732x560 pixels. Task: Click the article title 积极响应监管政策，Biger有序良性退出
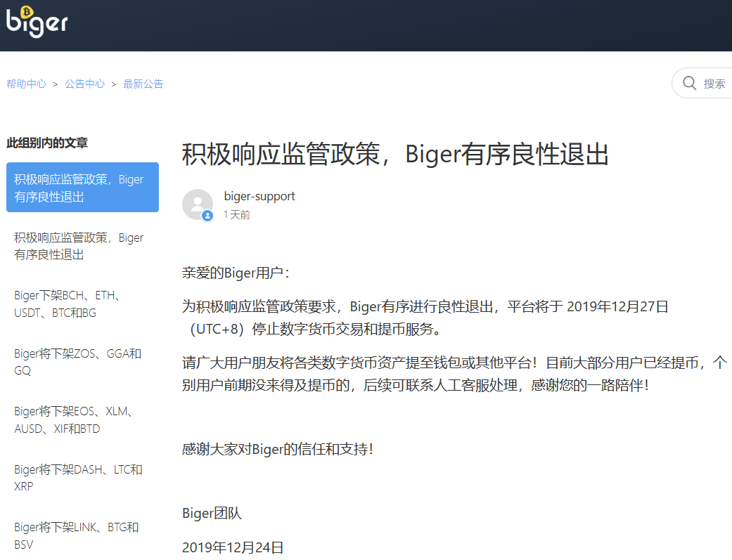[x=395, y=154]
